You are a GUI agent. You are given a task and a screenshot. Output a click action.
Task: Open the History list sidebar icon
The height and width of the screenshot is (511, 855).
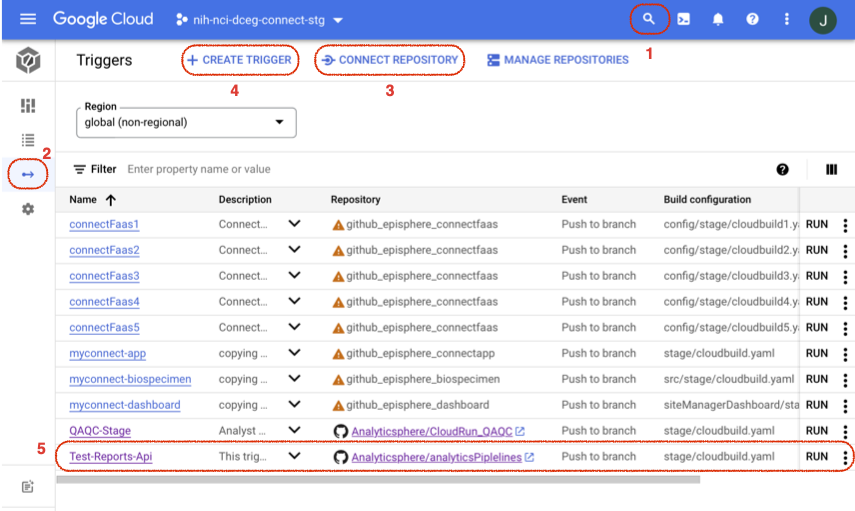tap(28, 140)
